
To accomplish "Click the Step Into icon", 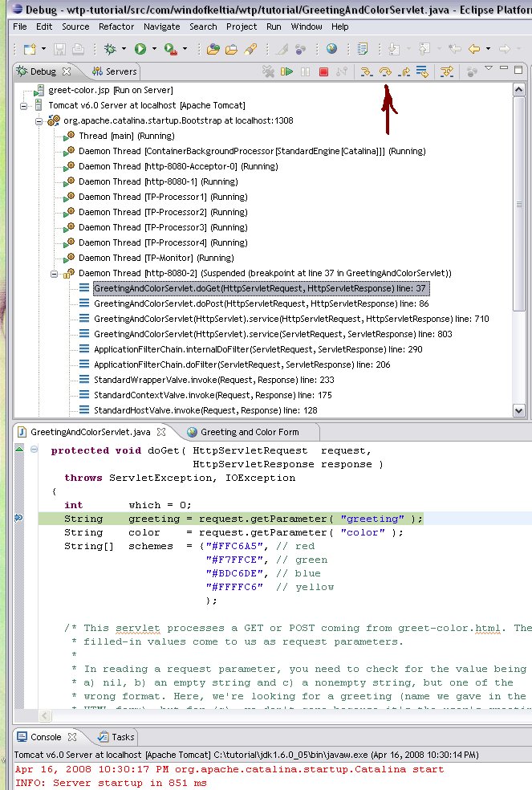I will click(367, 71).
